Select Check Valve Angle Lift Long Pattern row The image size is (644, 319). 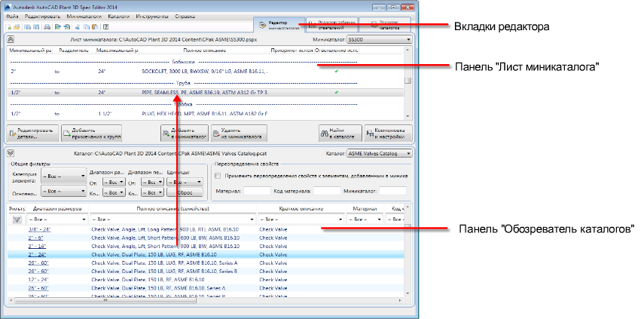[206, 229]
